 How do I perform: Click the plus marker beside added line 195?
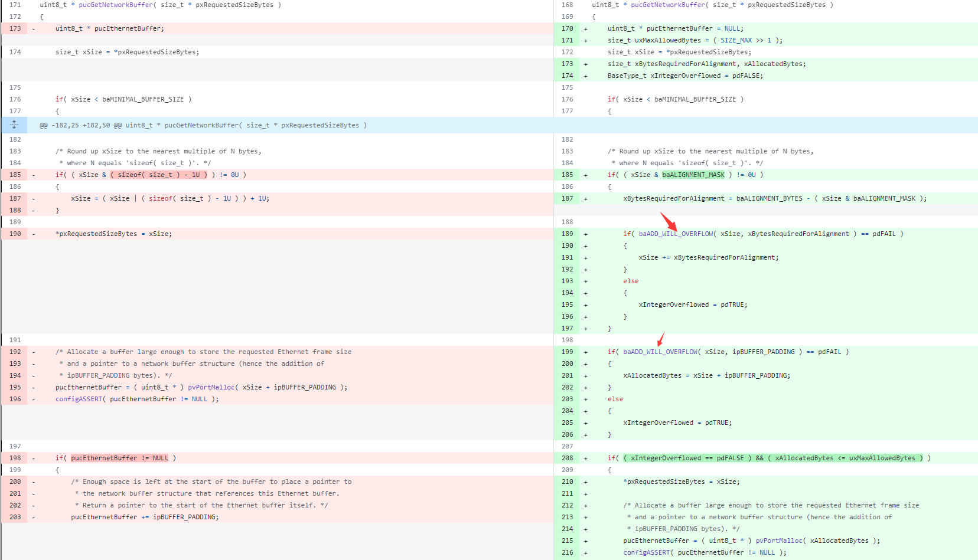tap(586, 305)
